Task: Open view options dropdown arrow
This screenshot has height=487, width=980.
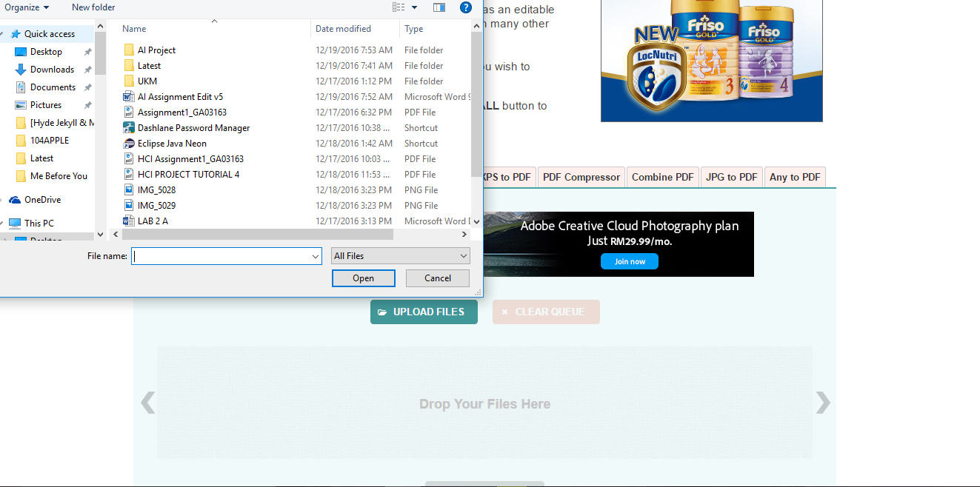Action: pyautogui.click(x=414, y=7)
